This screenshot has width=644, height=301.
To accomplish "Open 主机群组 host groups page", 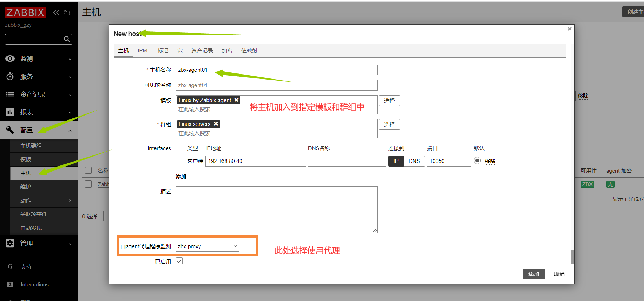I will [44, 146].
